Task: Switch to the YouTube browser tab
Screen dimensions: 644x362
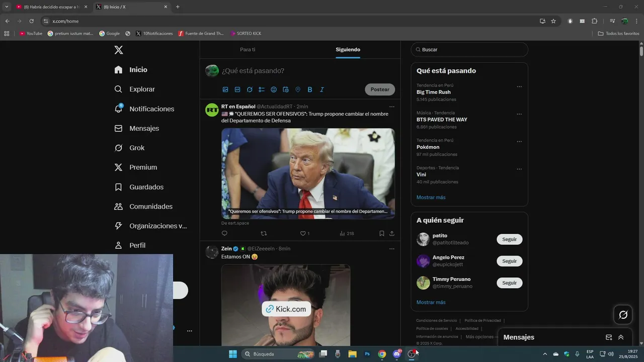Action: pos(51,7)
